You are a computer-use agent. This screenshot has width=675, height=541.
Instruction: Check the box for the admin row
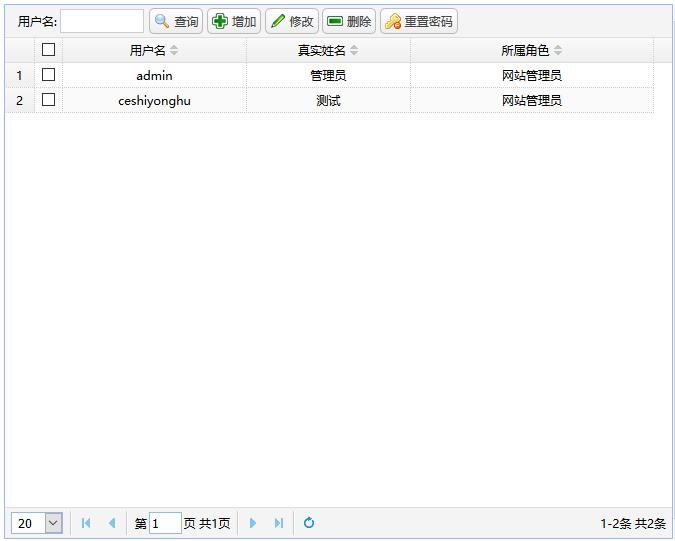pyautogui.click(x=48, y=75)
